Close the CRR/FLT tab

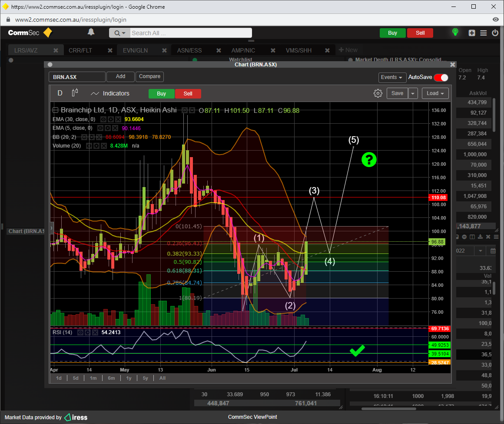(110, 50)
